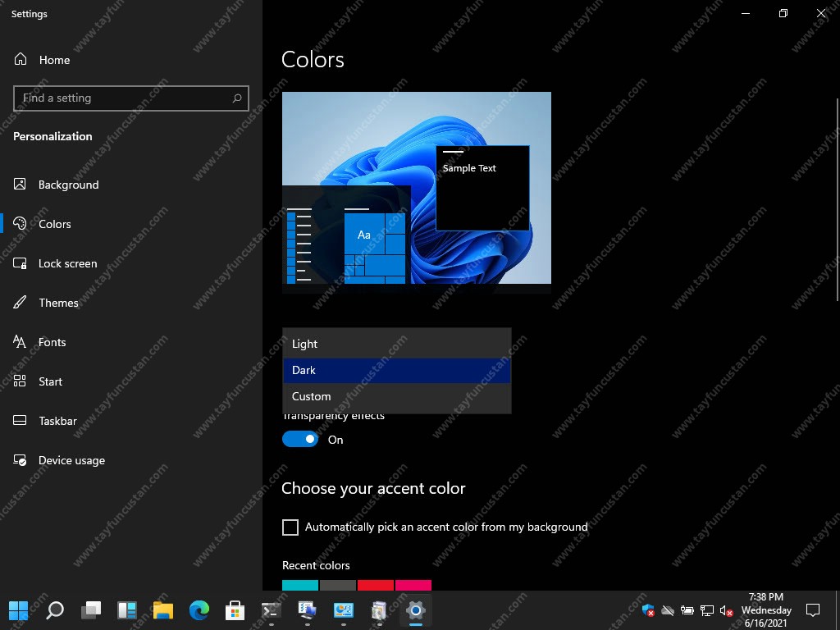Click the OneDrive cloud tray icon
The height and width of the screenshot is (630, 840).
(668, 610)
